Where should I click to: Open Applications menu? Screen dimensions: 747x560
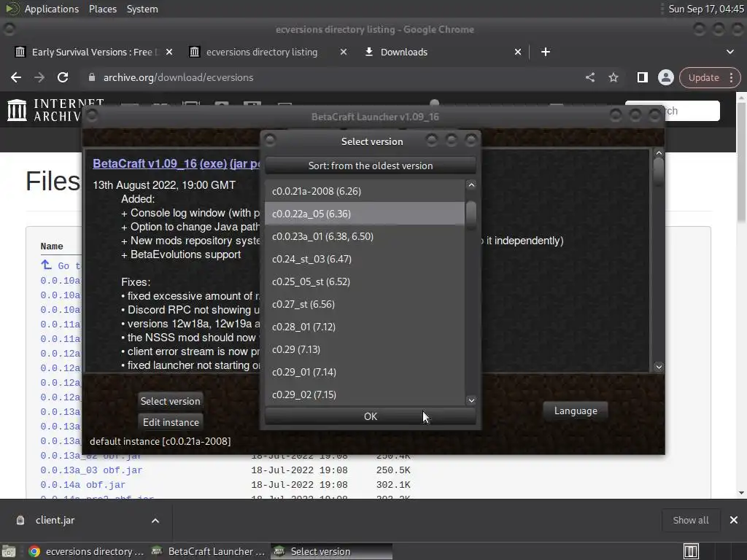click(52, 9)
